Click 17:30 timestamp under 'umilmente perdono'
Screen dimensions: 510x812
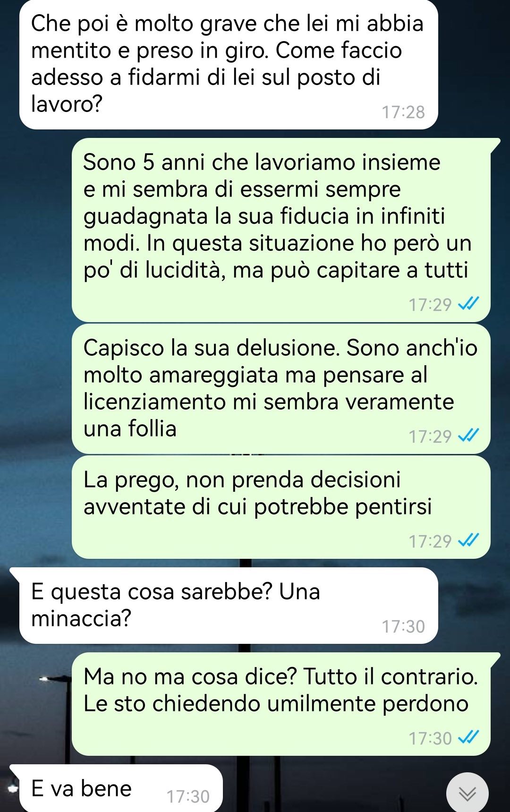(430, 738)
